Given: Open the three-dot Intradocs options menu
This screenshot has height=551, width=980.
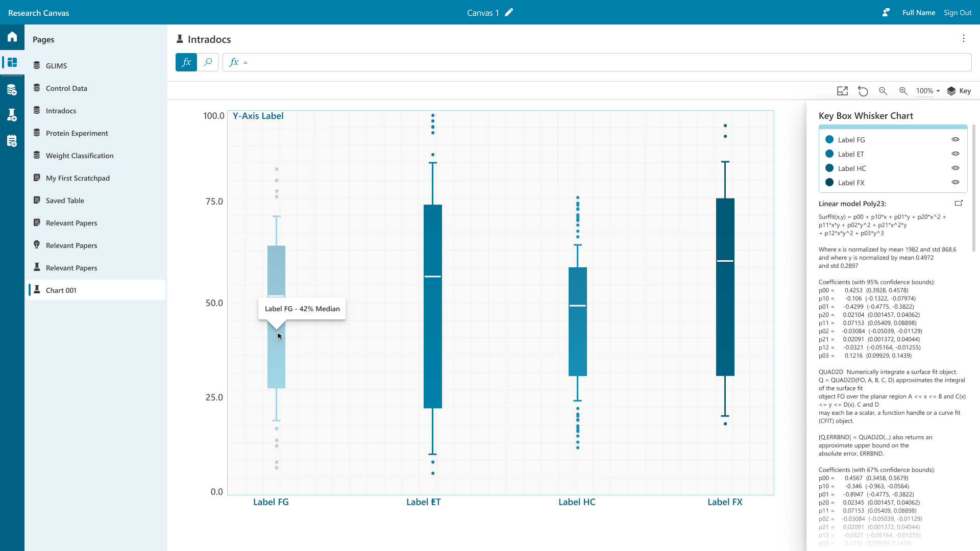Looking at the screenshot, I should pyautogui.click(x=963, y=39).
